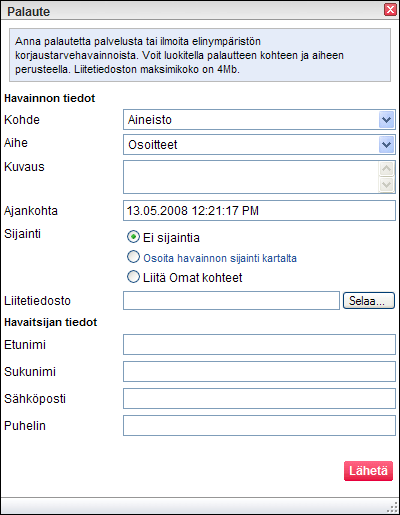Select the Ei sijaintia radio button
The image size is (400, 515).
click(133, 237)
